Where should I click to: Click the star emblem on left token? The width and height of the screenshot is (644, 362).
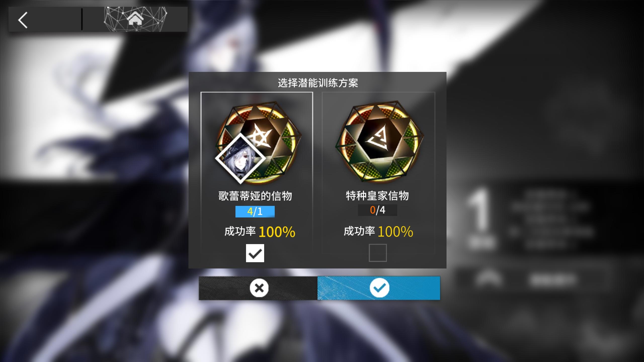click(x=260, y=134)
